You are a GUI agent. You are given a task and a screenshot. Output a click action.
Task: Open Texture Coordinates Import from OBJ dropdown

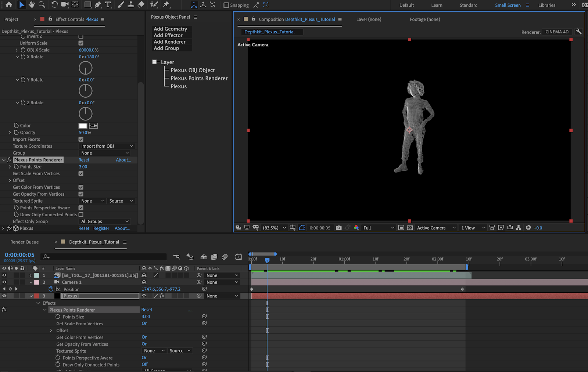[107, 146]
